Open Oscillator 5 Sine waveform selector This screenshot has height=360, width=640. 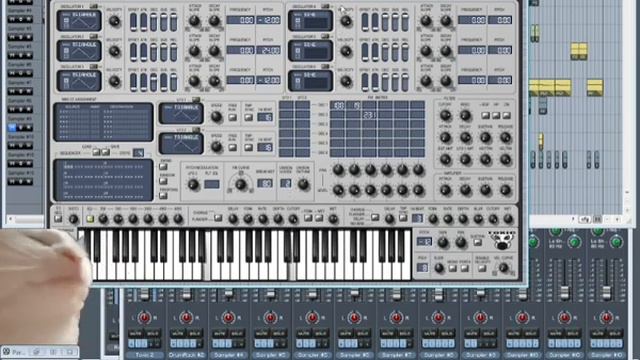(310, 51)
